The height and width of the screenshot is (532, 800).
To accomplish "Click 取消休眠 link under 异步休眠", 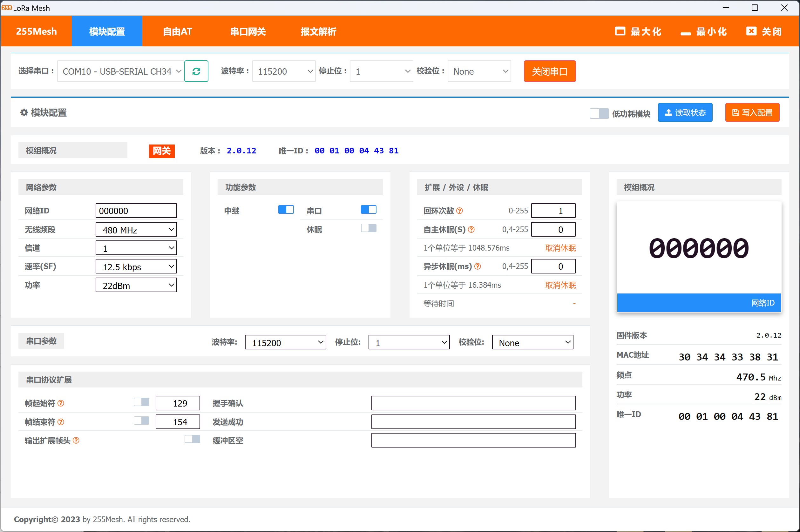I will pyautogui.click(x=560, y=285).
